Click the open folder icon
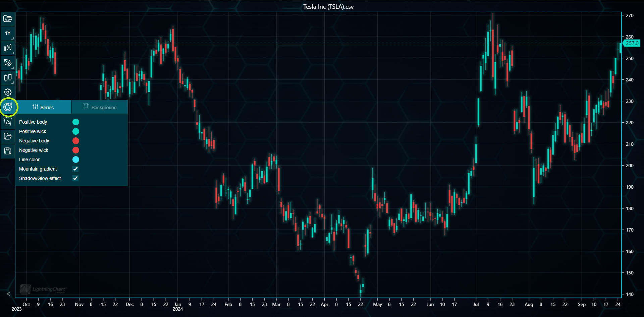644x317 pixels. click(8, 136)
